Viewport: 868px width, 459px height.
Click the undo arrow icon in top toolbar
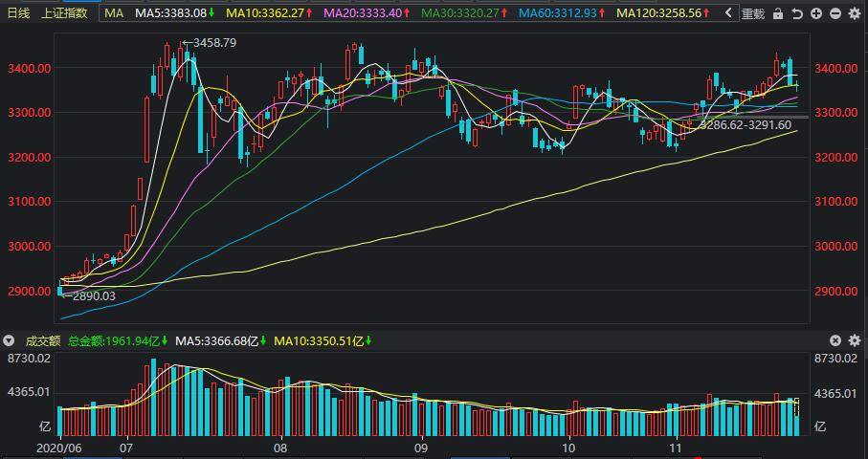click(x=796, y=13)
